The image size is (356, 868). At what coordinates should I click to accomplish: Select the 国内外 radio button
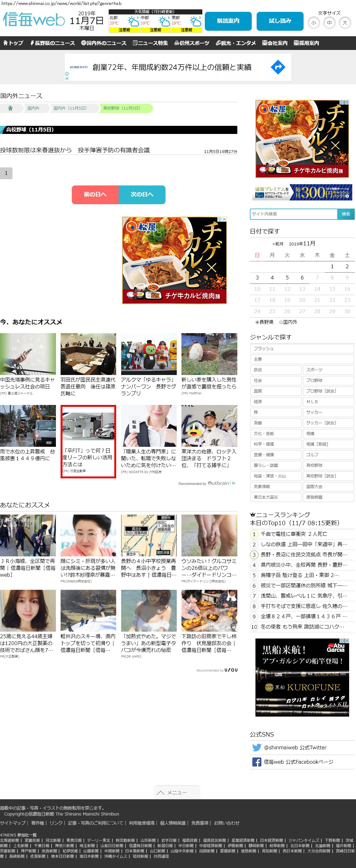pos(281,322)
